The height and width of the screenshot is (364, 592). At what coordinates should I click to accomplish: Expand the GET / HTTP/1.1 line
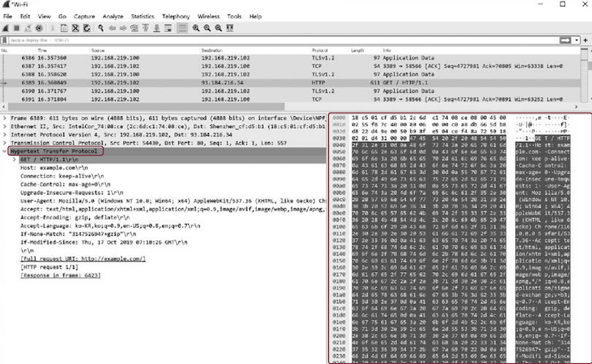click(x=15, y=159)
